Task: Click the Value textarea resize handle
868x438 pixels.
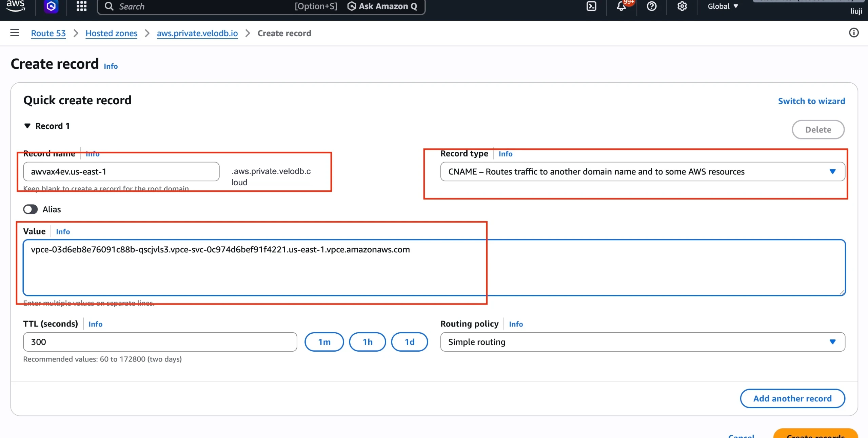Action: pos(842,292)
